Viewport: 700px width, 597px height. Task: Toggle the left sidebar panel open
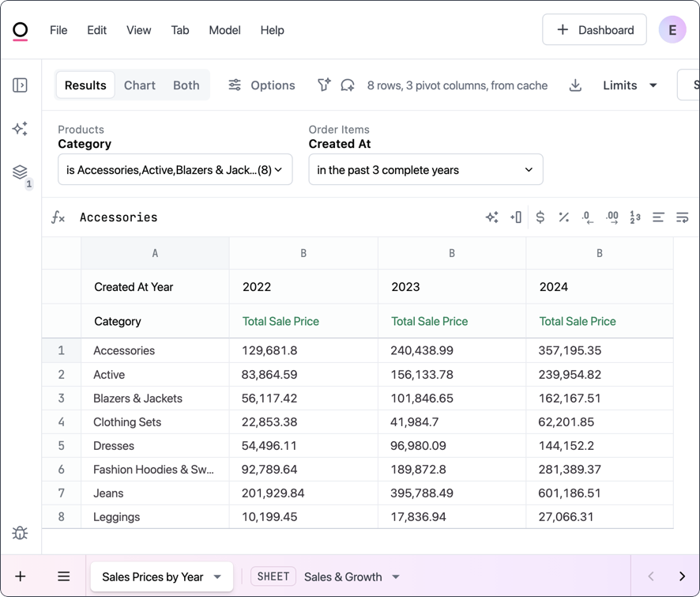pyautogui.click(x=20, y=85)
